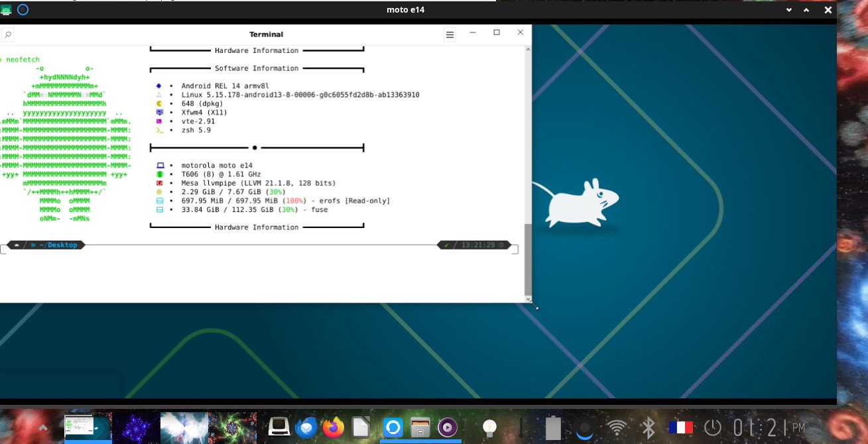Click the '2.29 GiB / 7.67 GiB' memory line
This screenshot has width=868, height=444.
click(233, 192)
